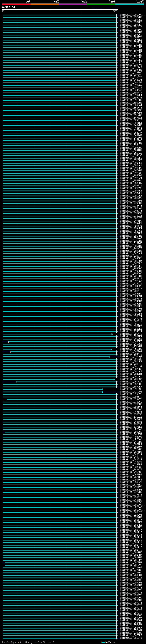Click label UniRef100_B9TJS6
The height and width of the screenshot is (644, 146).
click(131, 389)
